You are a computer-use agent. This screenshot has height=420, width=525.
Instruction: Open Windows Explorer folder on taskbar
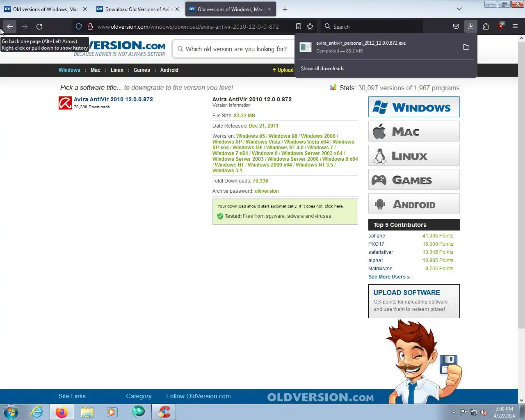[87, 412]
